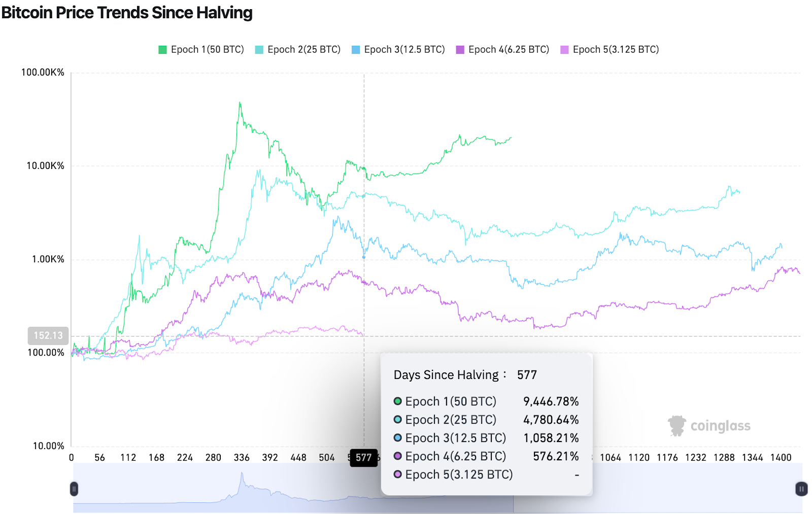
Task: Select the 10.00% y-axis label
Action: tap(49, 446)
